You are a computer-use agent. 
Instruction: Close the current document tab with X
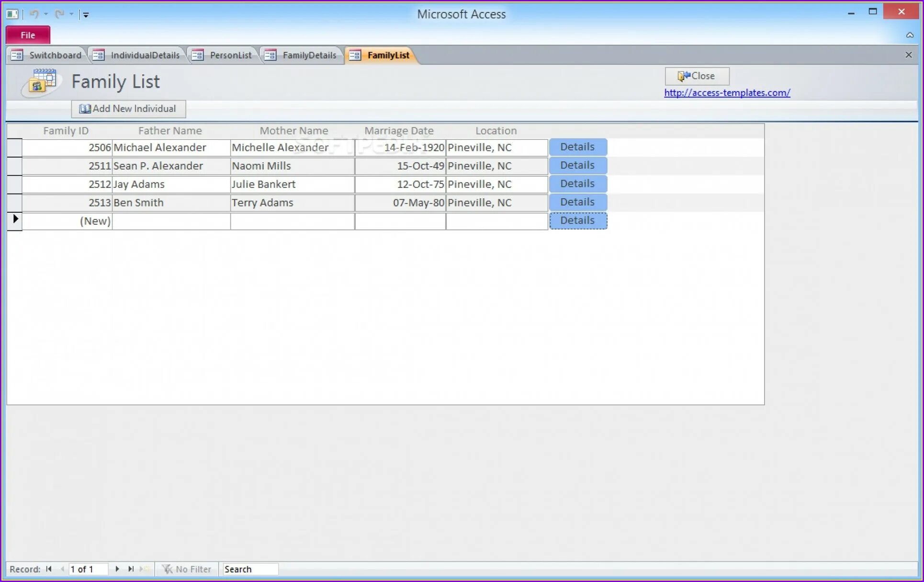(x=908, y=55)
